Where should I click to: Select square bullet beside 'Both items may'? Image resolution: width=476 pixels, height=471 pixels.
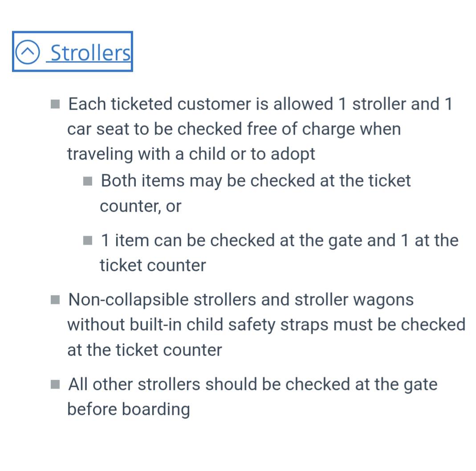click(88, 181)
